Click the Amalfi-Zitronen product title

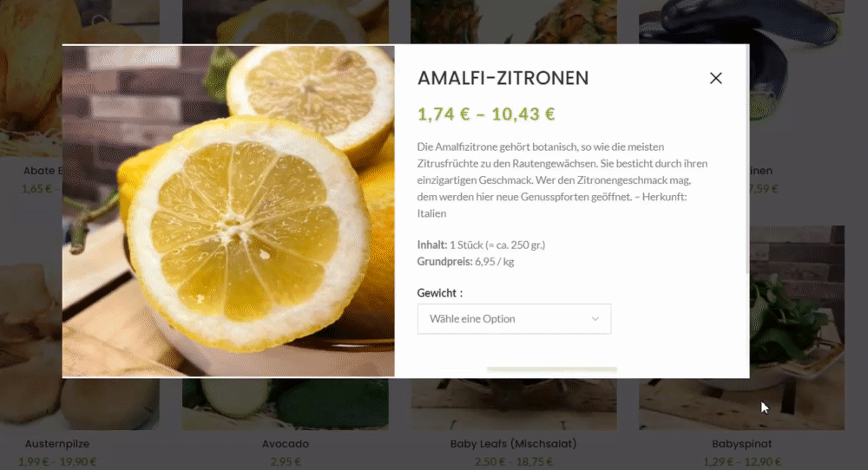(x=503, y=79)
